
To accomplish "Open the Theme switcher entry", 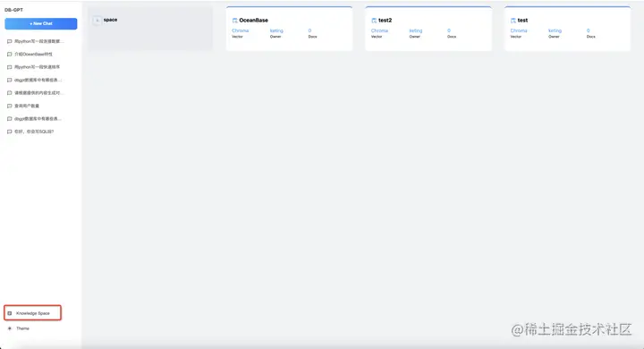I will click(x=22, y=328).
